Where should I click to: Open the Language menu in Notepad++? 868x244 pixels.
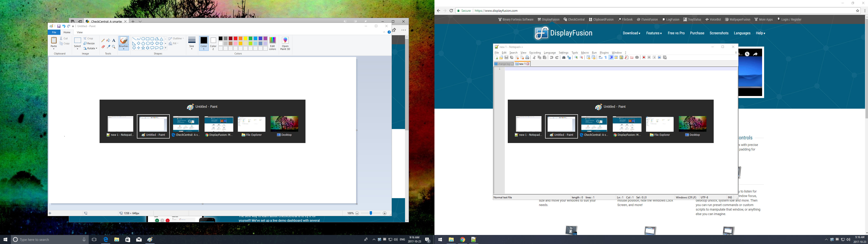[550, 52]
